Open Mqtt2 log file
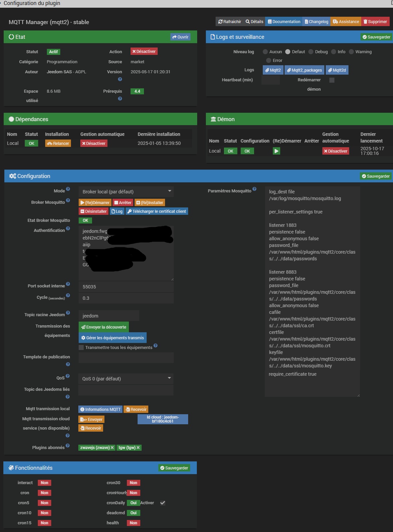The image size is (393, 532). [x=273, y=70]
